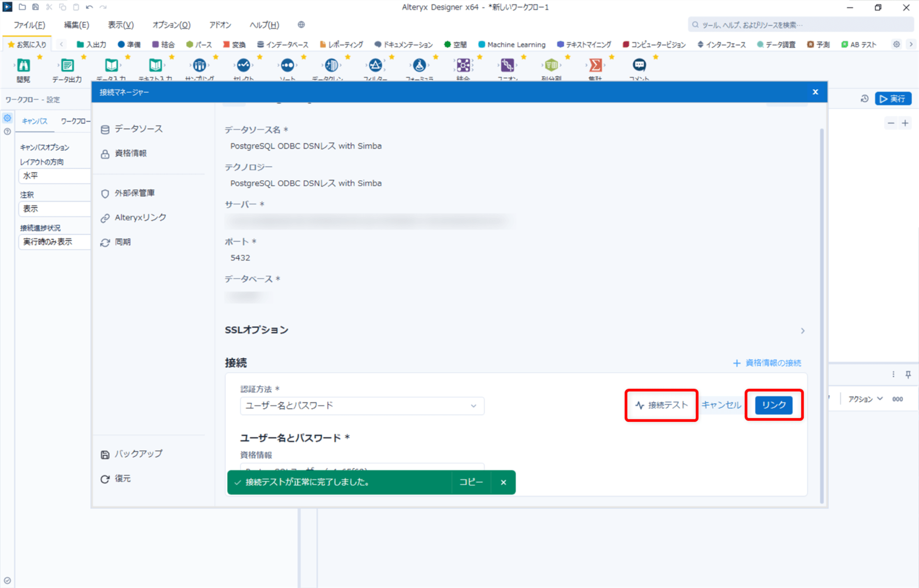Select the Text Input tool icon
Image resolution: width=919 pixels, height=588 pixels.
[155, 65]
